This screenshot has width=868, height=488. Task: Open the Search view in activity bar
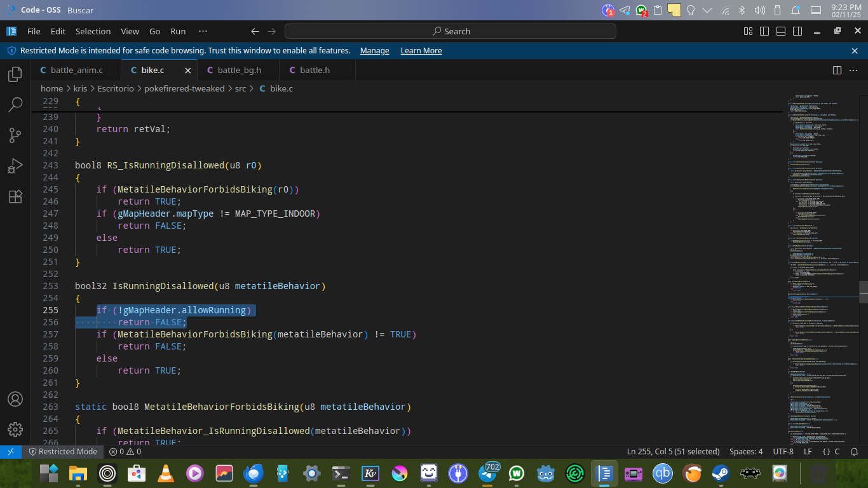coord(15,105)
